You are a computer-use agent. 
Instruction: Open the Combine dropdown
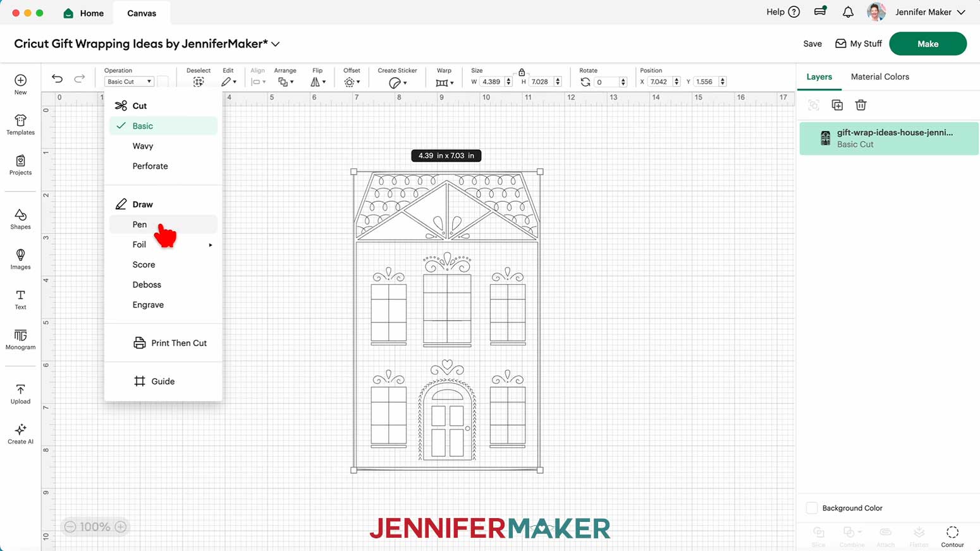(852, 536)
